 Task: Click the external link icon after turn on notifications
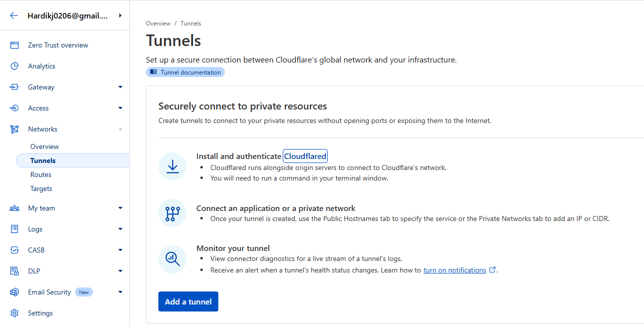tap(493, 269)
